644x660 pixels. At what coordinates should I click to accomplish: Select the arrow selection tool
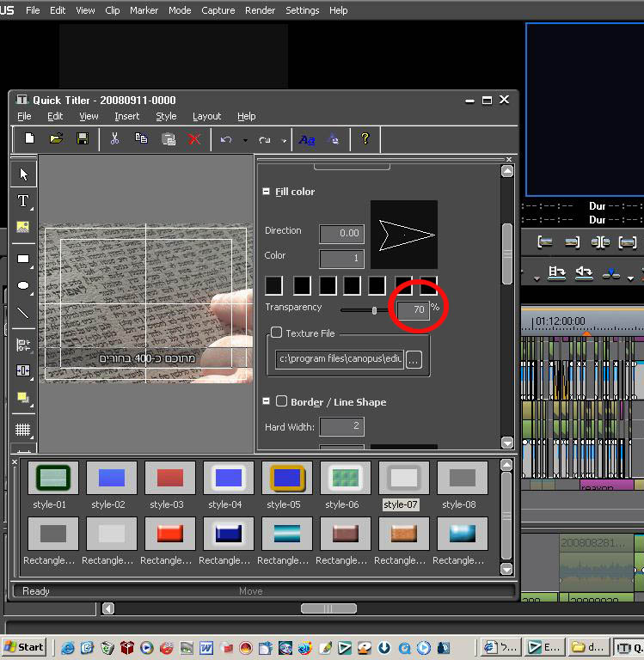click(23, 174)
